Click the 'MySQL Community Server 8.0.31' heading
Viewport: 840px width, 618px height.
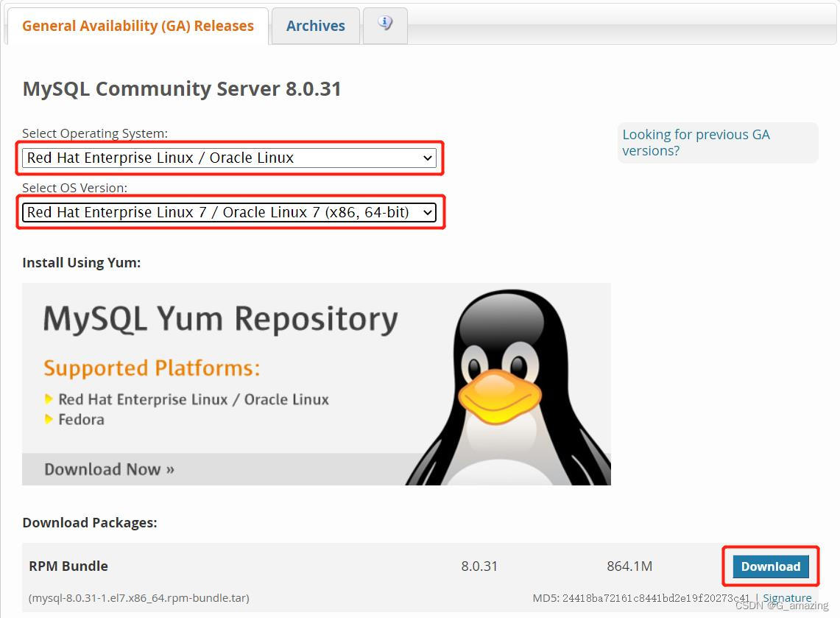[182, 88]
